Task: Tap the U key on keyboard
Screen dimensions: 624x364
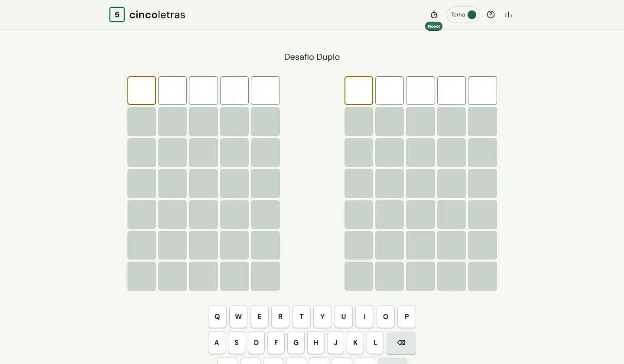Action: pos(344,317)
